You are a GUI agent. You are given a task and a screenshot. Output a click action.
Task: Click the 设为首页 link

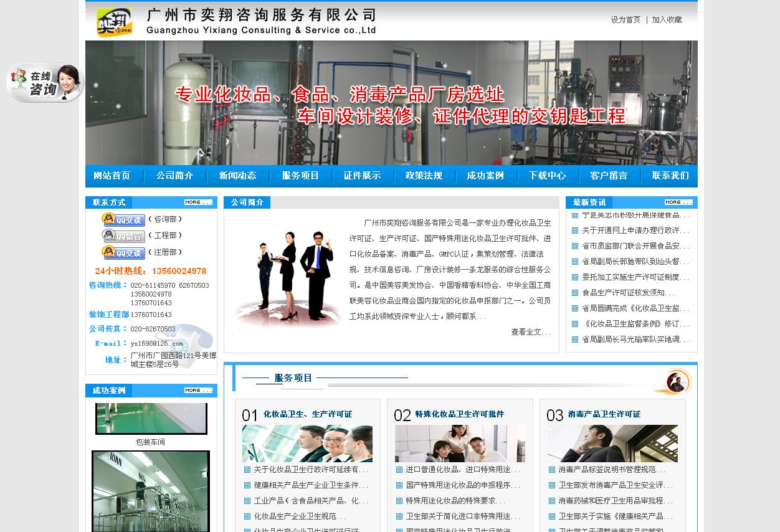(624, 20)
